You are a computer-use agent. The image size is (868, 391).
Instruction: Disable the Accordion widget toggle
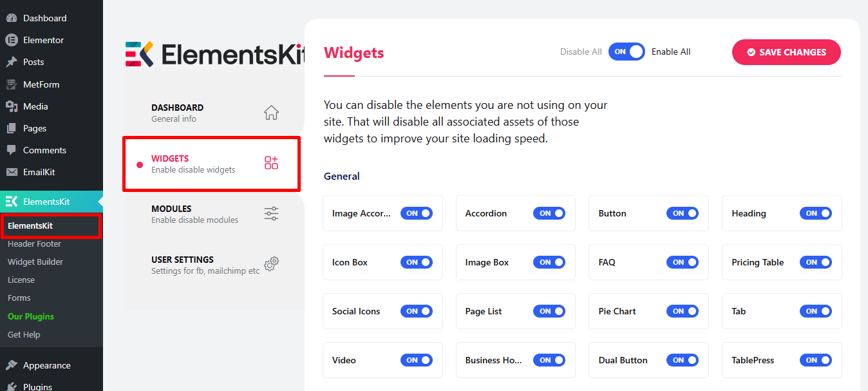(549, 213)
